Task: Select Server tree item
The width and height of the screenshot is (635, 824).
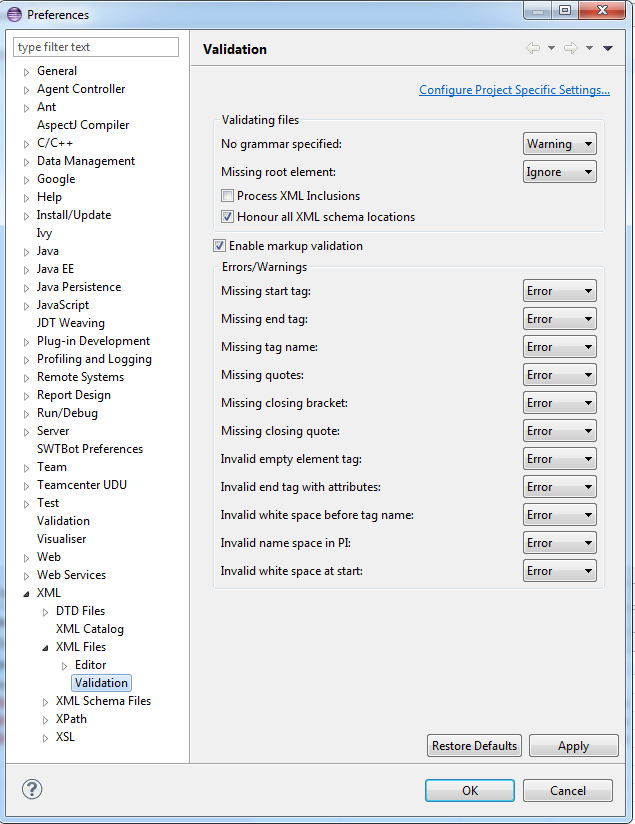Action: tap(53, 431)
